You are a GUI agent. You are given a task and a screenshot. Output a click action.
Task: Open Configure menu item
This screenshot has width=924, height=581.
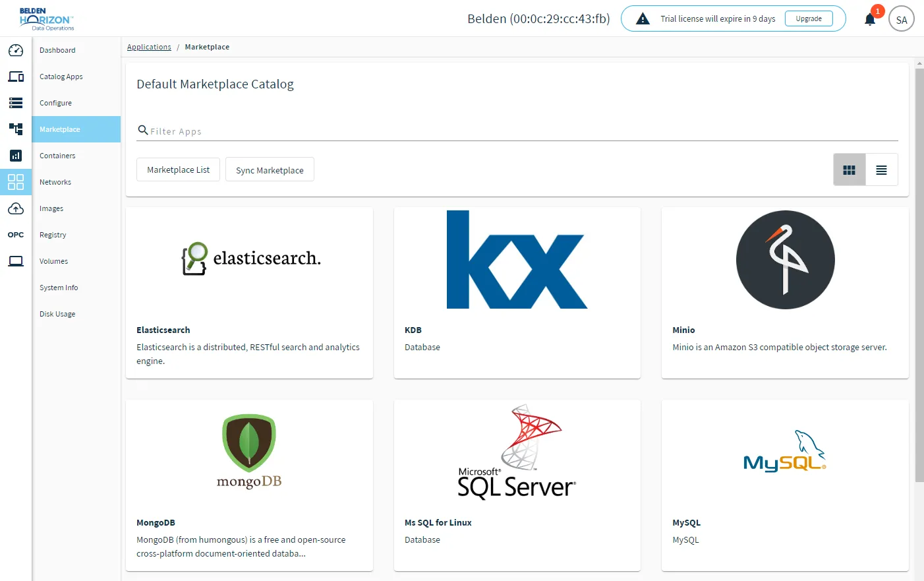(76, 103)
